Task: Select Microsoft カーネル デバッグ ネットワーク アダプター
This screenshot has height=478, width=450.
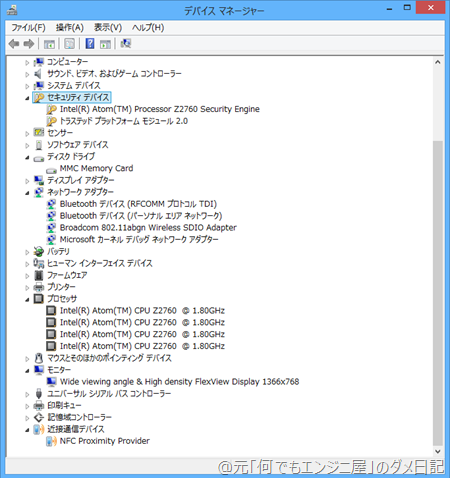Action: pos(139,240)
